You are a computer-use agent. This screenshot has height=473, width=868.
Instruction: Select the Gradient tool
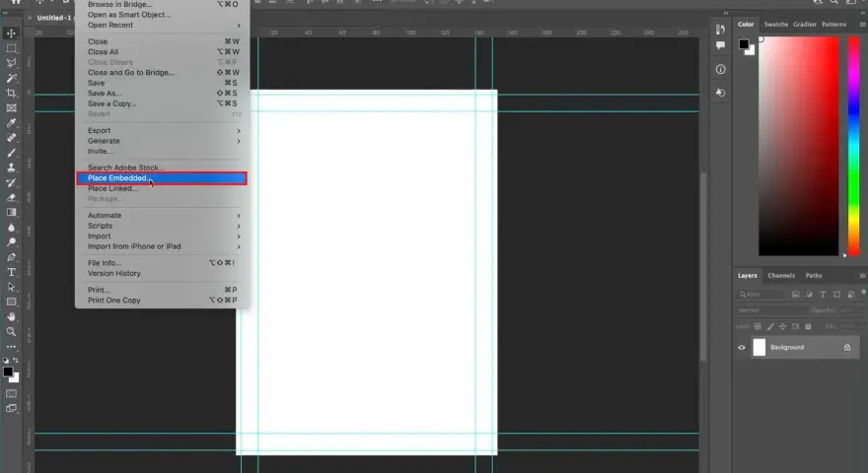[x=11, y=213]
